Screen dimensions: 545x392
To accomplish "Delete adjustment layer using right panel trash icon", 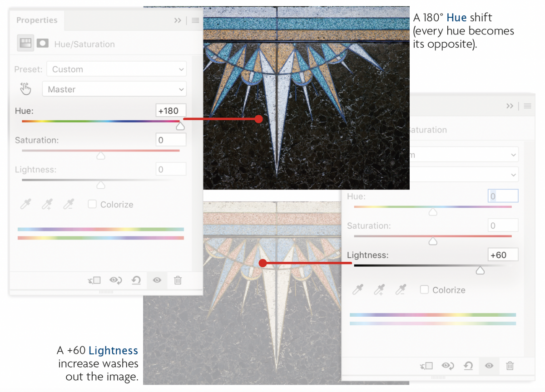I will (510, 366).
